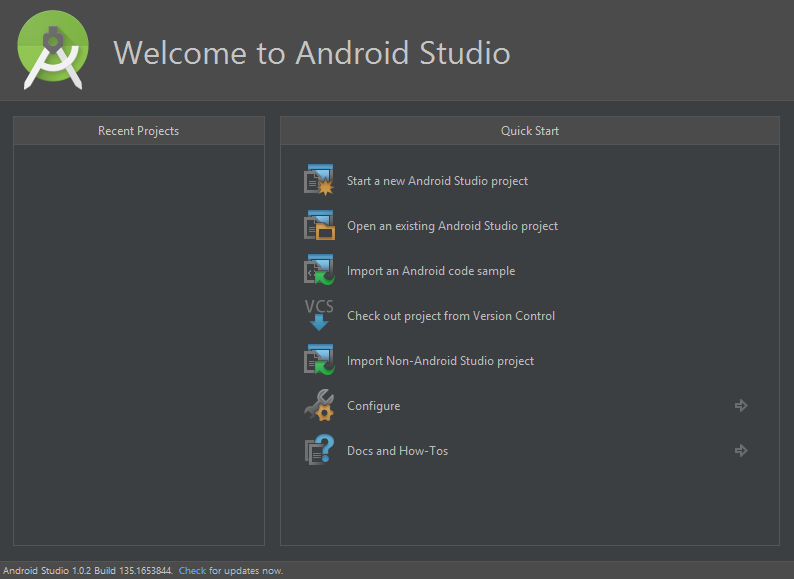Select "Import Non-Android Studio project" text
This screenshot has width=794, height=579.
[x=440, y=361]
